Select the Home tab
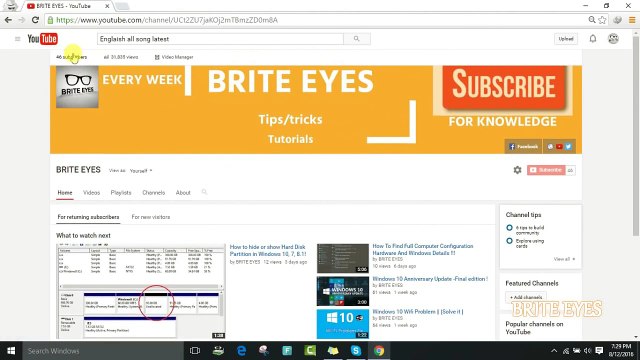640x360 pixels. point(64,193)
